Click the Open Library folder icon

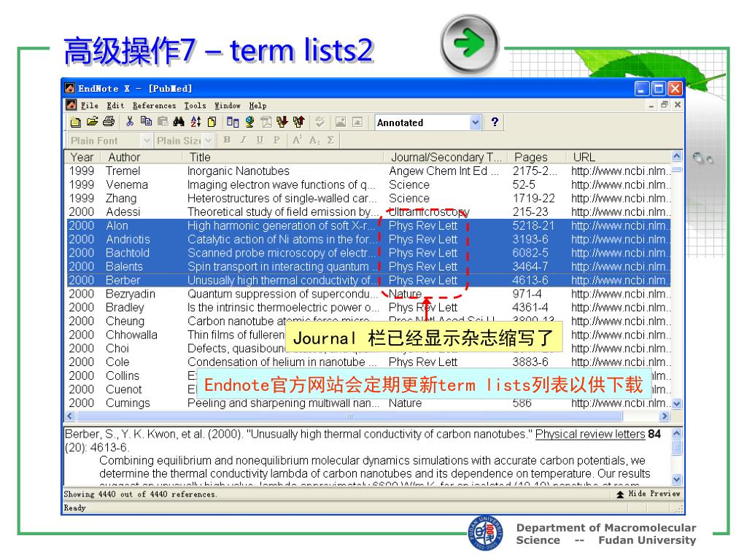(x=92, y=122)
